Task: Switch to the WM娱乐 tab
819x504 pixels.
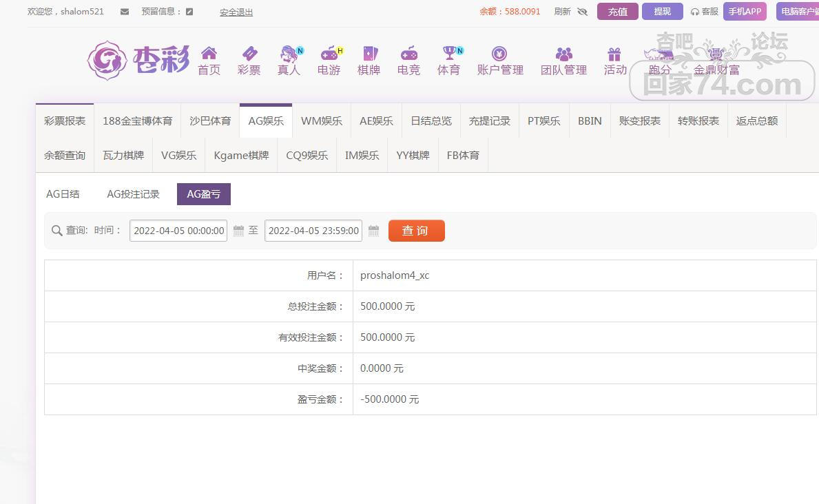Action: (x=322, y=121)
